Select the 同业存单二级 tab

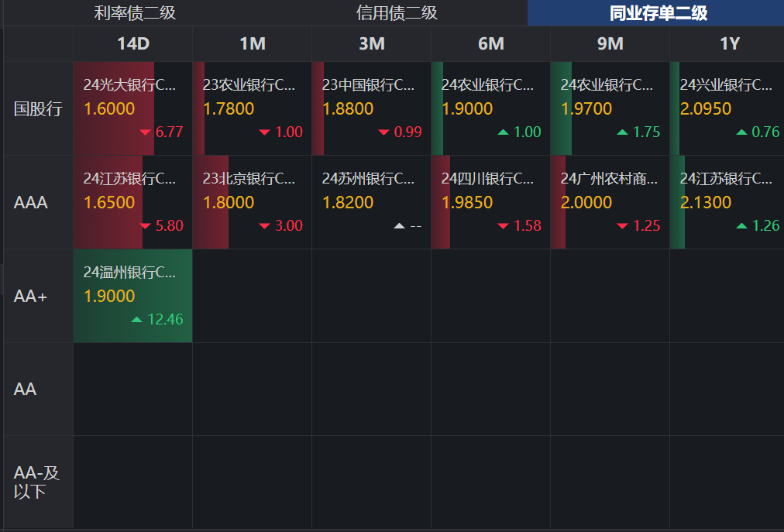(658, 13)
